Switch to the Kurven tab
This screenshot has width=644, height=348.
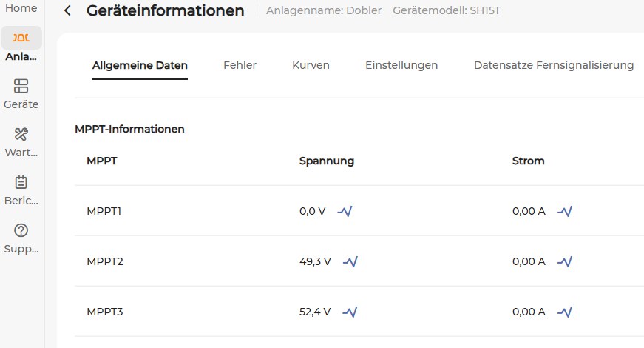click(x=311, y=65)
